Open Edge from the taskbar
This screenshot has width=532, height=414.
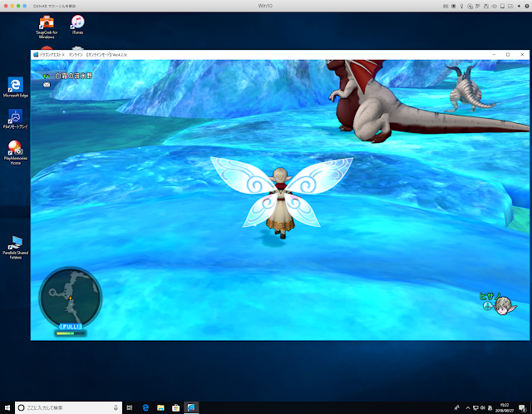tap(145, 407)
